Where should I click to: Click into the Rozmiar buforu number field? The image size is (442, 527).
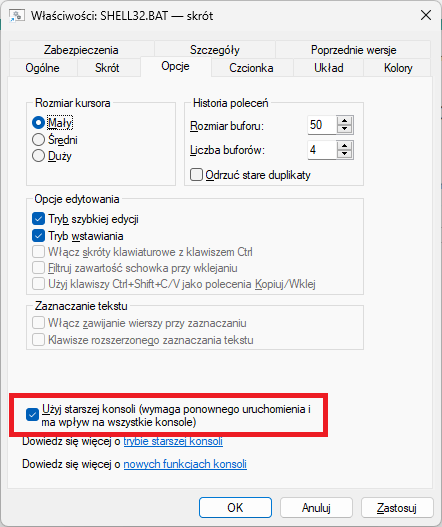click(x=322, y=125)
